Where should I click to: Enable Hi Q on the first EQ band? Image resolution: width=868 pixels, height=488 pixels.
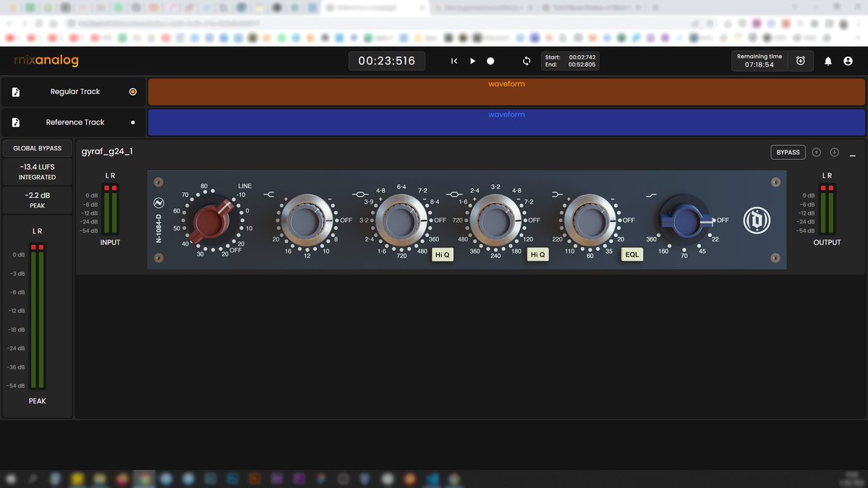tap(442, 254)
